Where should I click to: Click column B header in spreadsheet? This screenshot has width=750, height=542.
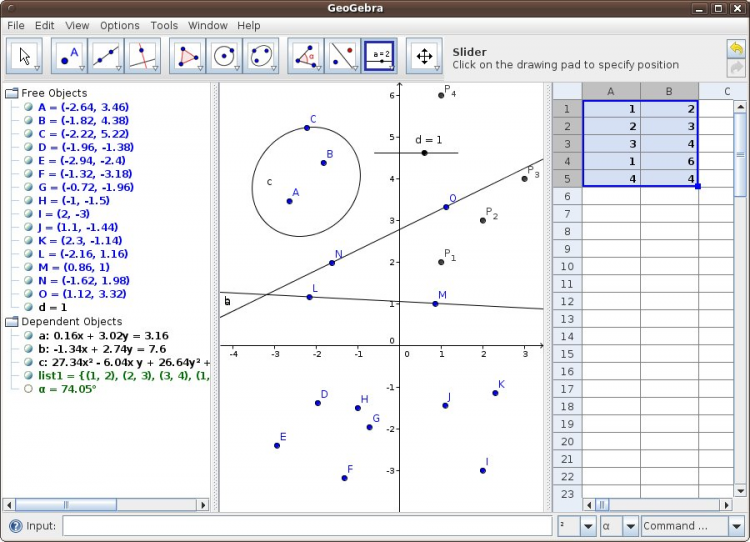[x=669, y=91]
